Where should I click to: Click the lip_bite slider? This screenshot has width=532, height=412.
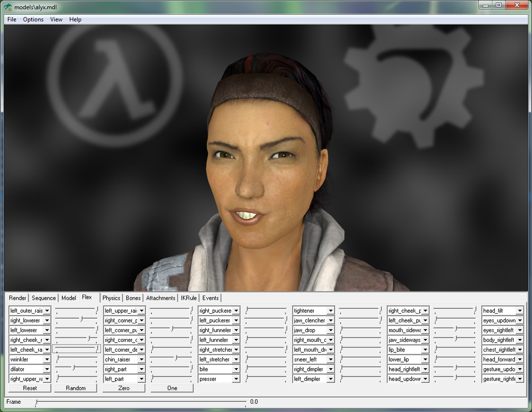455,348
